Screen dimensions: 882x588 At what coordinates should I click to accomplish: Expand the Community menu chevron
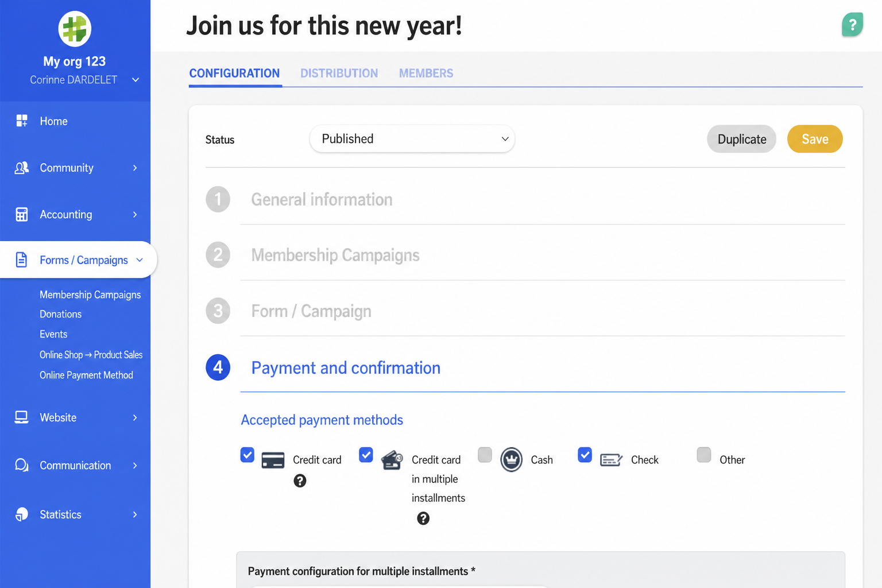[135, 168]
